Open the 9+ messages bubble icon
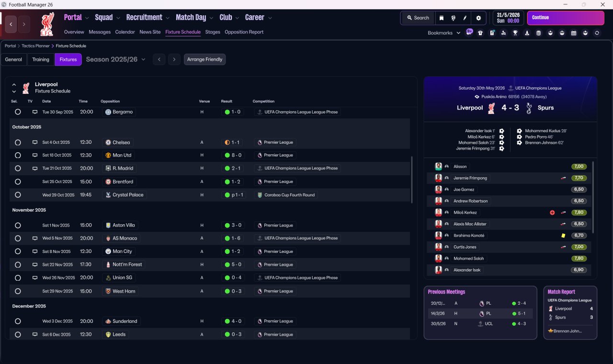The height and width of the screenshot is (364, 613). click(469, 32)
